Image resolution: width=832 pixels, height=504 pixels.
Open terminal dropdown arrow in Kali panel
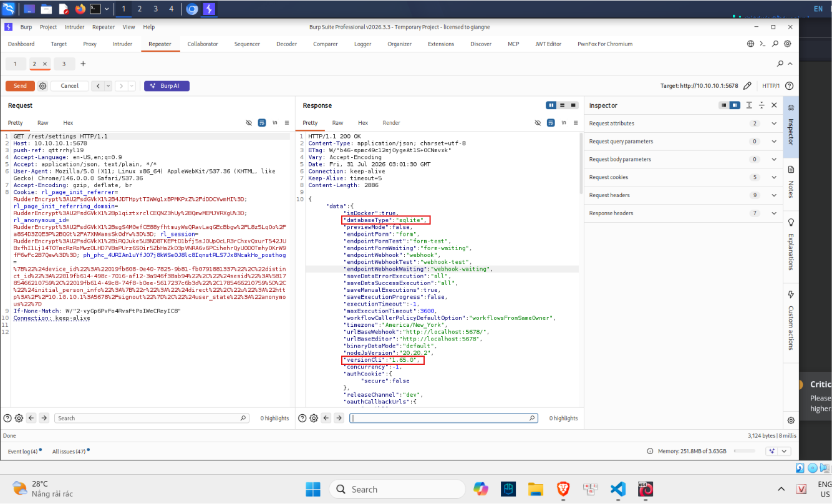tap(107, 9)
